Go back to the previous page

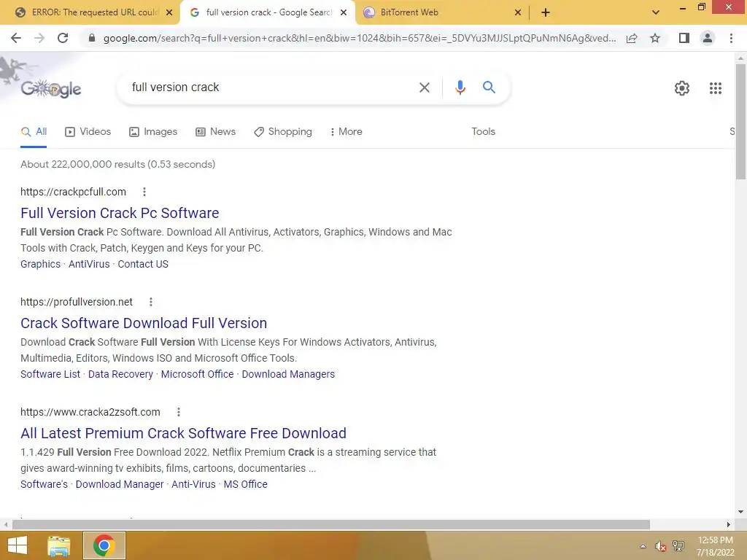[x=16, y=38]
